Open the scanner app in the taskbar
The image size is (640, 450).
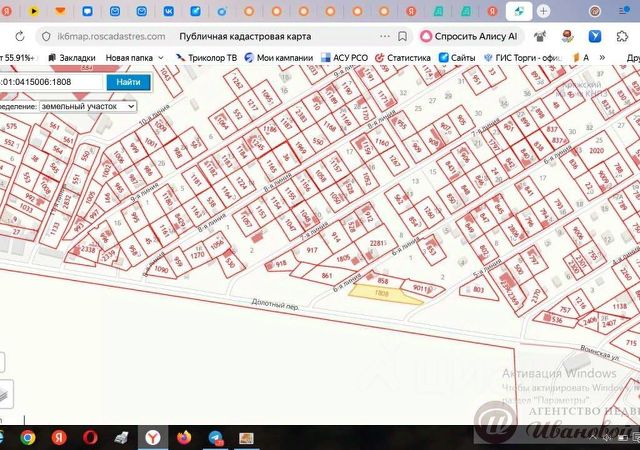pyautogui.click(x=121, y=438)
